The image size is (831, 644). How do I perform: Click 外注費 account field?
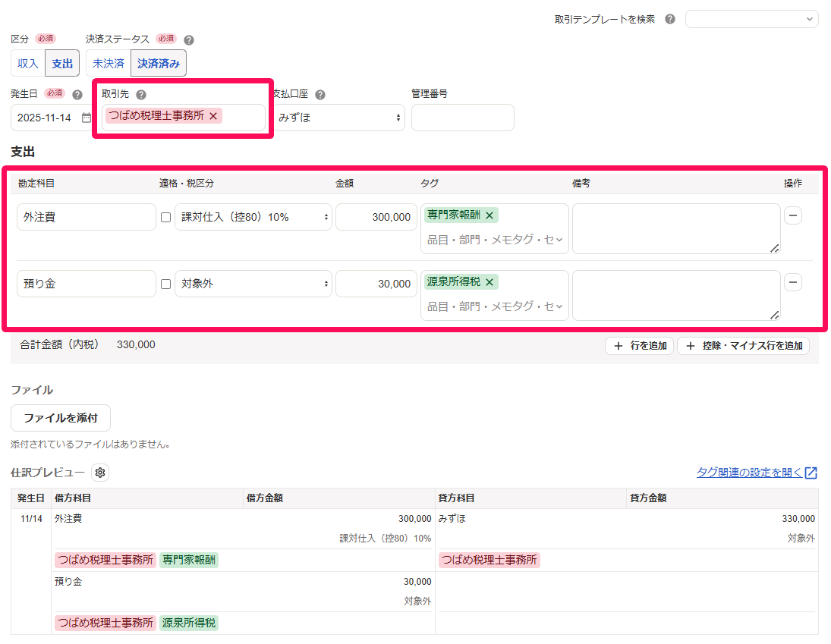pos(87,217)
